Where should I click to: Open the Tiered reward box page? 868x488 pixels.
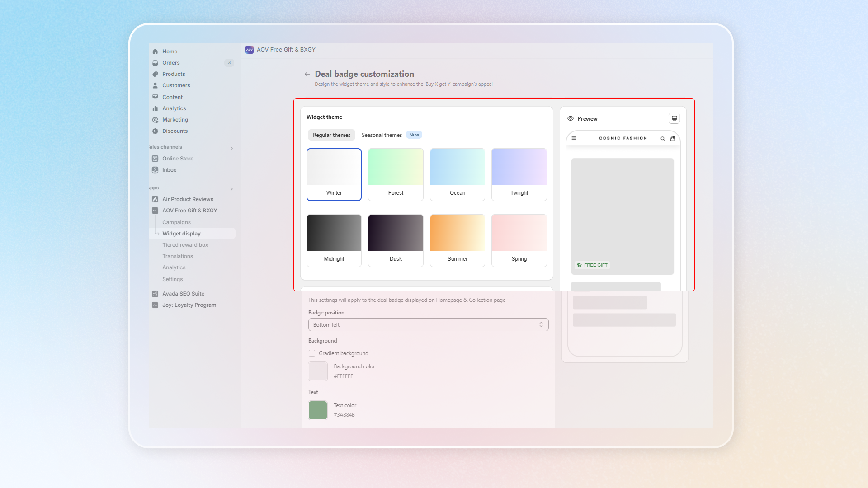tap(185, 245)
